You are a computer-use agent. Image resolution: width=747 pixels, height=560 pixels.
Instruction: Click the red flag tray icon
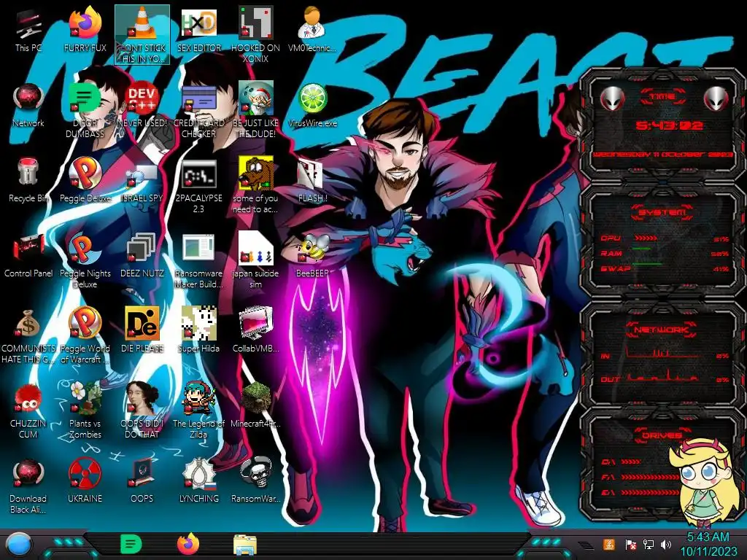[630, 544]
